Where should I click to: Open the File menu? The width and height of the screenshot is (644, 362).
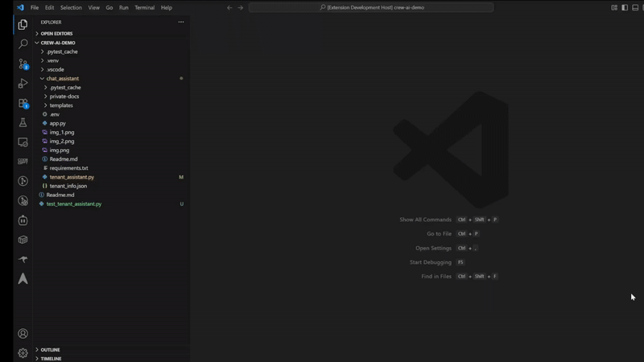click(35, 7)
